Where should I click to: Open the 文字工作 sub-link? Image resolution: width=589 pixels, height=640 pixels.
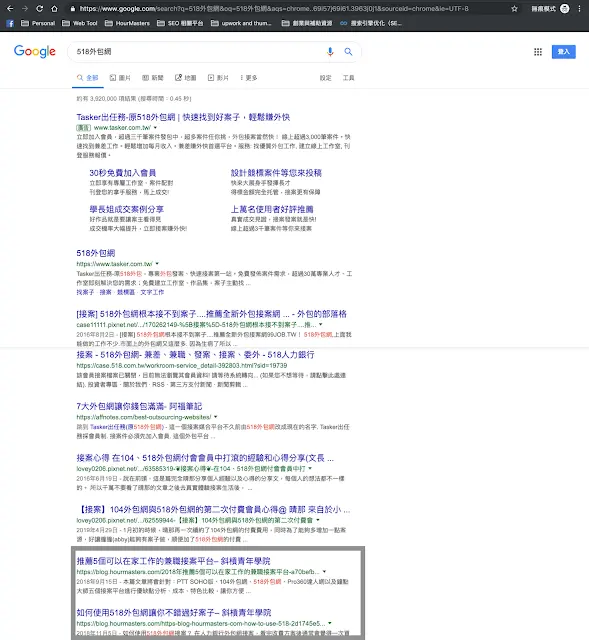152,292
